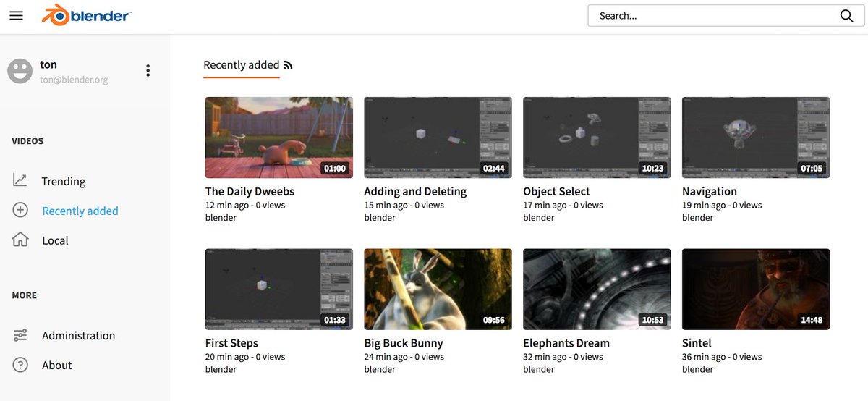The height and width of the screenshot is (401, 868).
Task: Click '36 min ago - 0 views' text
Action: pos(722,357)
